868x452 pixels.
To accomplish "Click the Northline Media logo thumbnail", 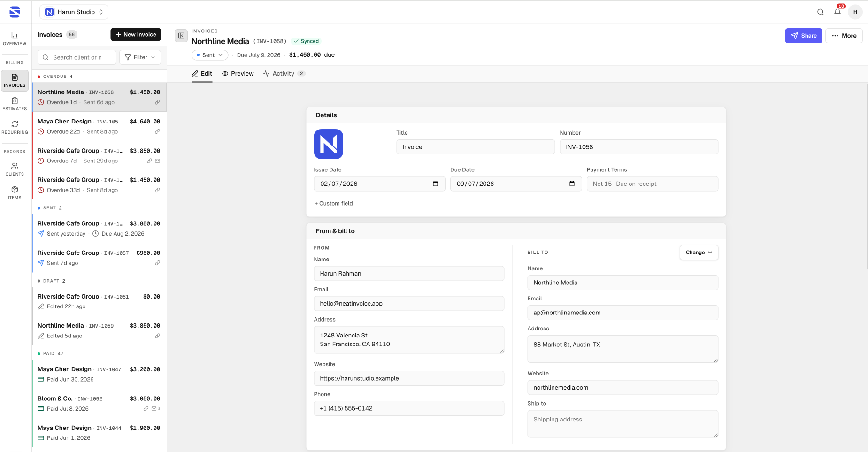I will pyautogui.click(x=329, y=144).
